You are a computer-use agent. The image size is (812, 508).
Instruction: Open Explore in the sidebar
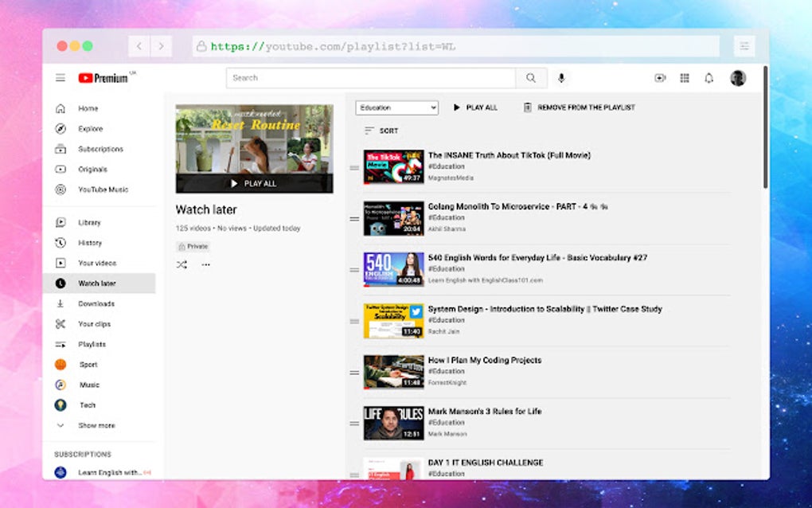[100, 128]
